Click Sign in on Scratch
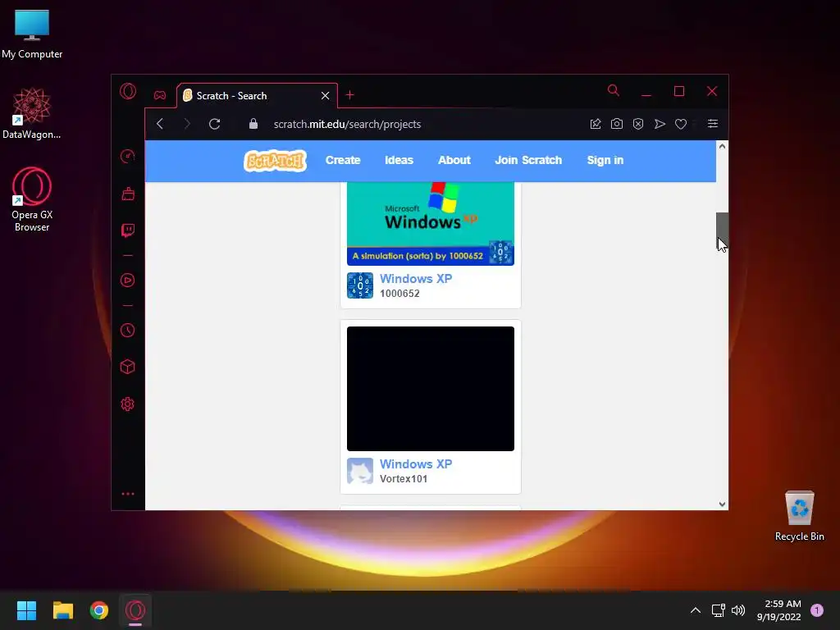 pyautogui.click(x=605, y=160)
